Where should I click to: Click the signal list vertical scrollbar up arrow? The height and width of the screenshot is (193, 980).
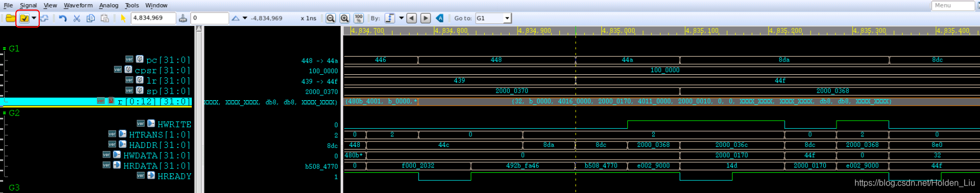click(199, 29)
